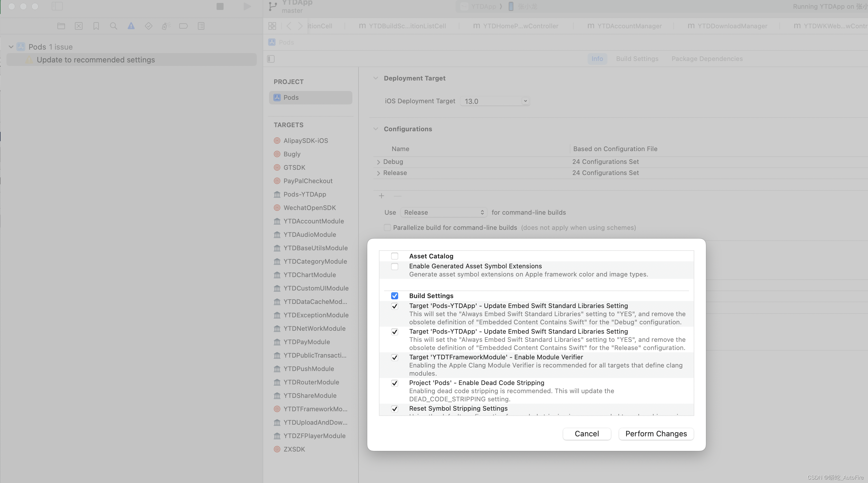Screen dimensions: 868x483
Task: Open the project navigator folder icon
Action: coord(61,26)
